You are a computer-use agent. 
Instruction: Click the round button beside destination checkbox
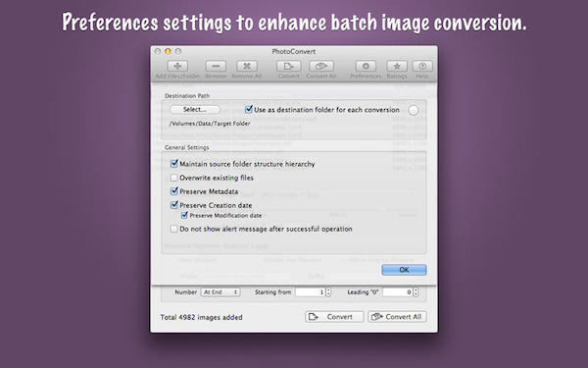[413, 110]
